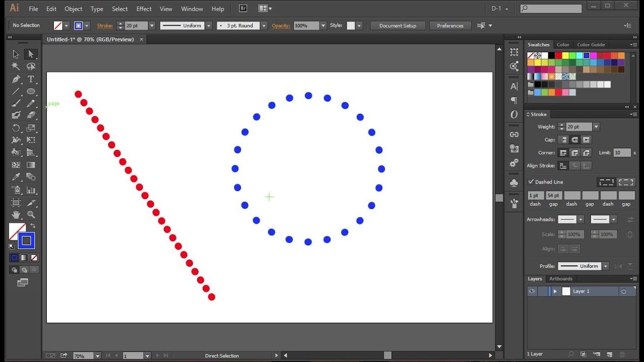Select the Selection tool (black arrow)

(x=16, y=54)
